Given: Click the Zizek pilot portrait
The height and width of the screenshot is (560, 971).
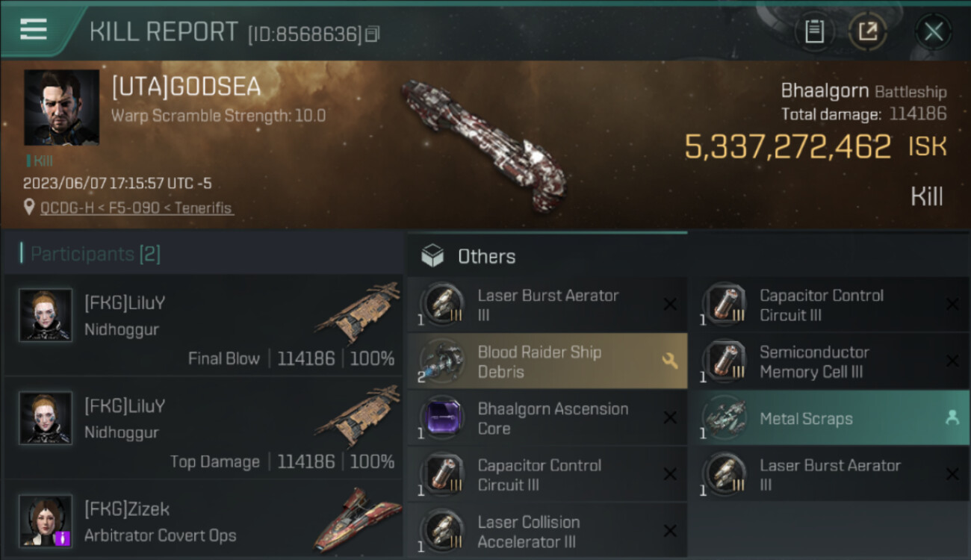Looking at the screenshot, I should (46, 520).
